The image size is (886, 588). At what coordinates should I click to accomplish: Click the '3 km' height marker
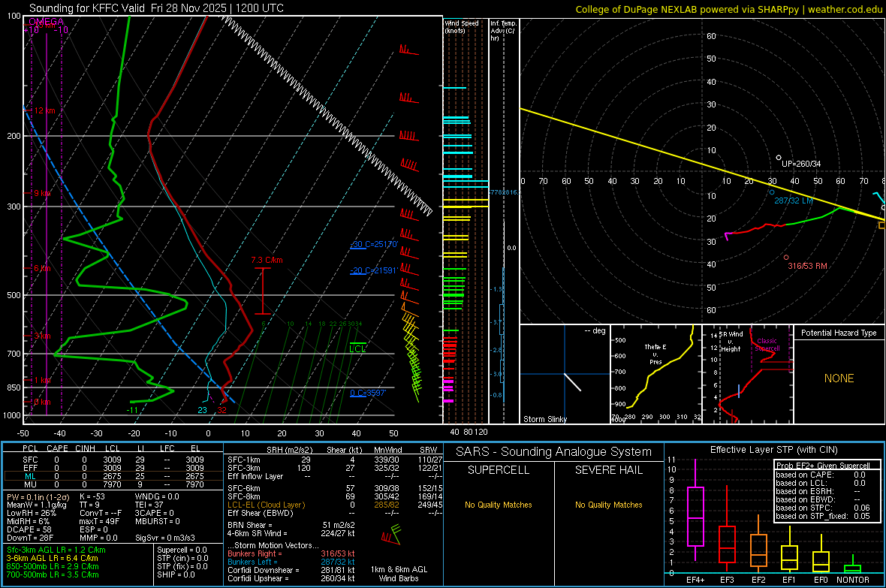(42, 336)
